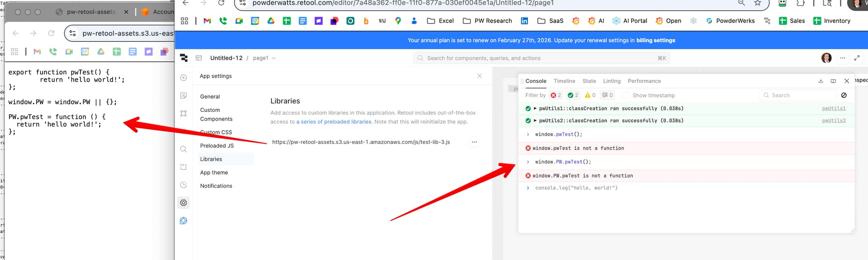Screen dimensions: 868x260
Task: Toggle the error filter showing 2
Action: [x=556, y=95]
